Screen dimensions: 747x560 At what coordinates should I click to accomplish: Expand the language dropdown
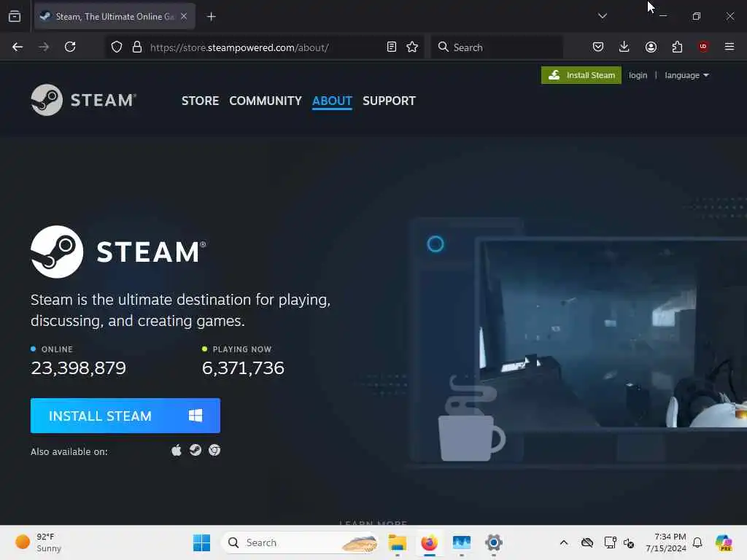(x=686, y=75)
